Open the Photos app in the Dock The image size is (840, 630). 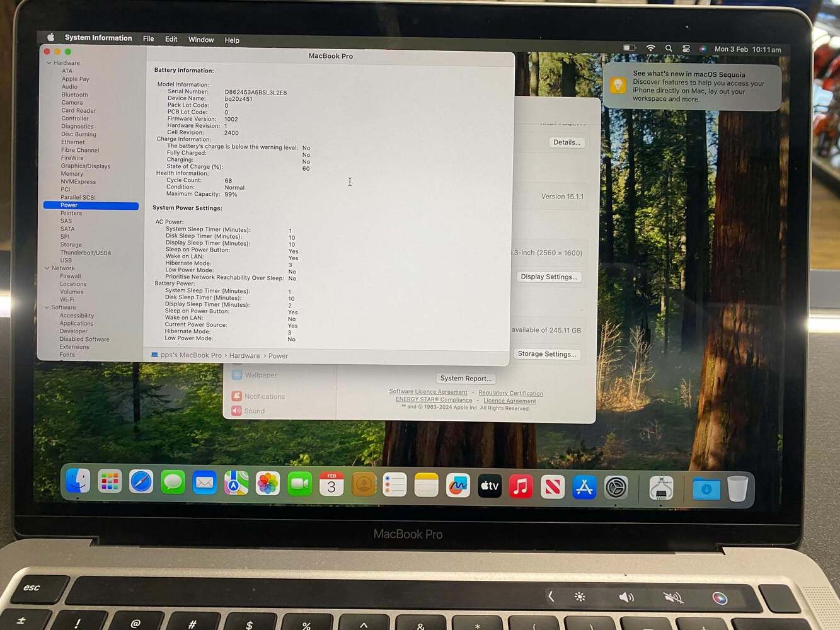(268, 484)
